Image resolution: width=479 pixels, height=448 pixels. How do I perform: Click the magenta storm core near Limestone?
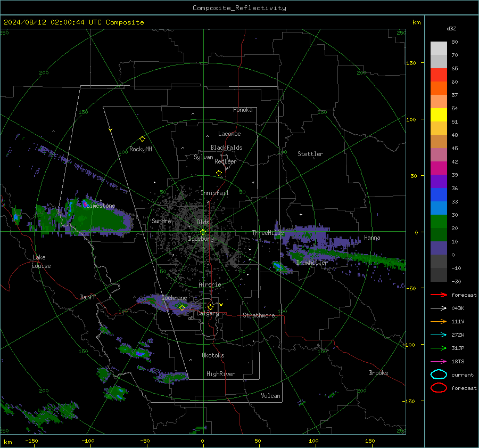85,203
